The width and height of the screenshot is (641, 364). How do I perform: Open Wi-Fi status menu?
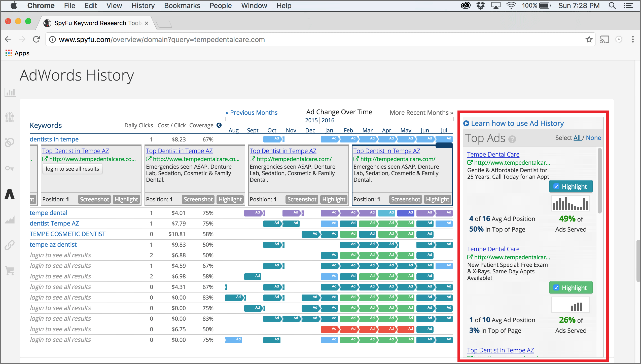coord(511,6)
